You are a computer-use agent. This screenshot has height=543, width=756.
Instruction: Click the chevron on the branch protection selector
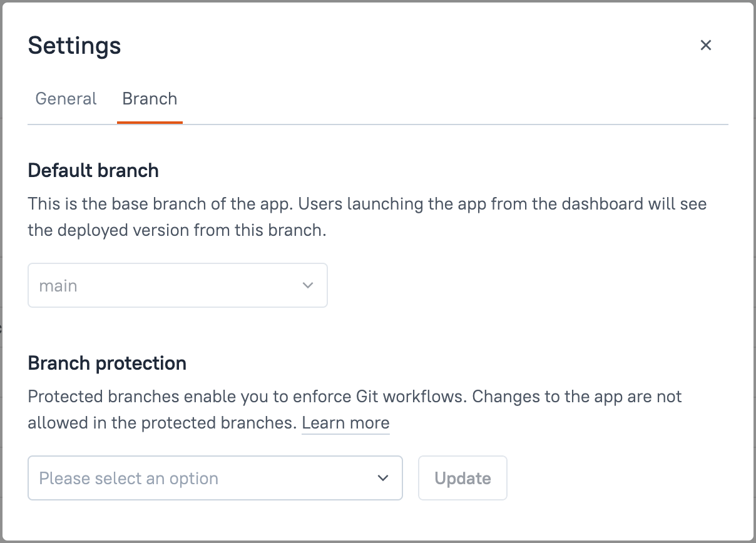[383, 478]
